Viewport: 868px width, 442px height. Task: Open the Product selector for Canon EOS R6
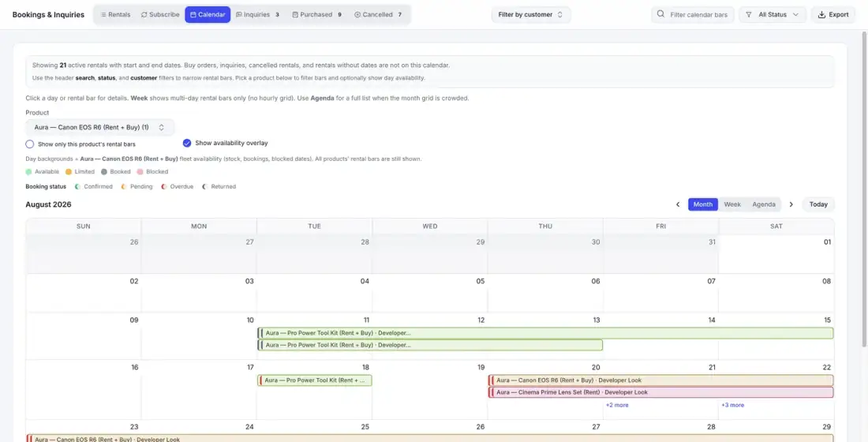point(99,127)
